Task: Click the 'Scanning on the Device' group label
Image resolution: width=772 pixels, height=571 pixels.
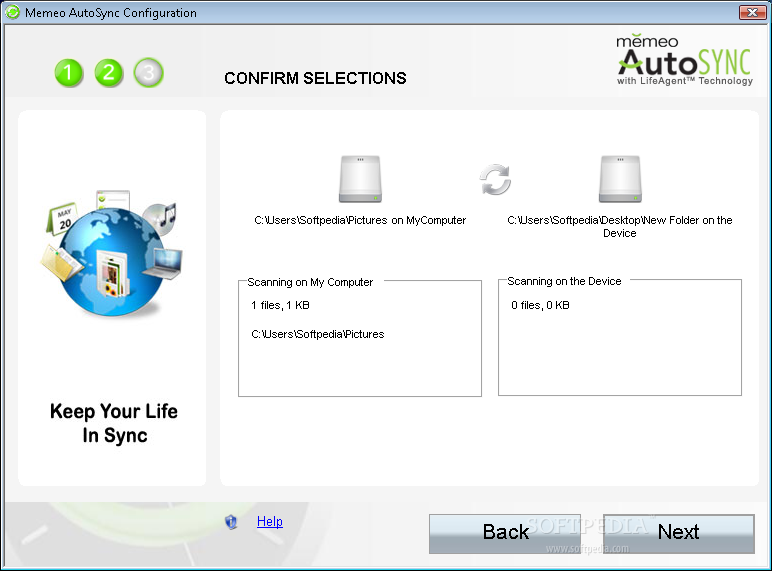Action: tap(564, 281)
